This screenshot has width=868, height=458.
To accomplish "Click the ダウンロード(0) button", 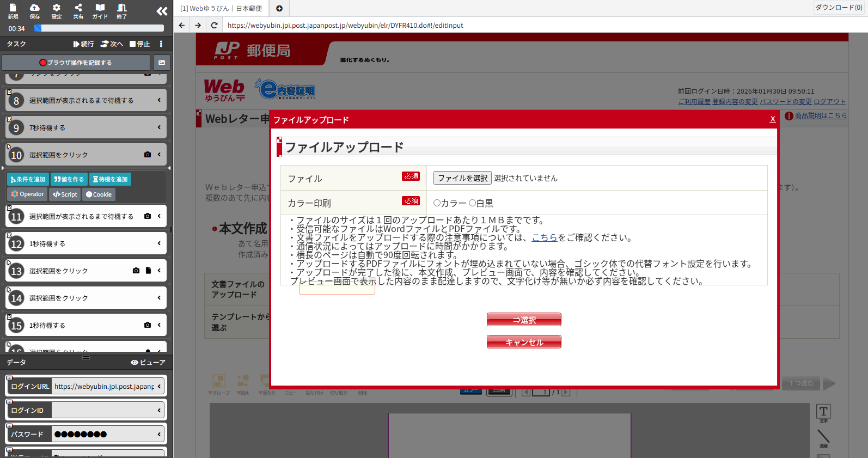I will (839, 7).
